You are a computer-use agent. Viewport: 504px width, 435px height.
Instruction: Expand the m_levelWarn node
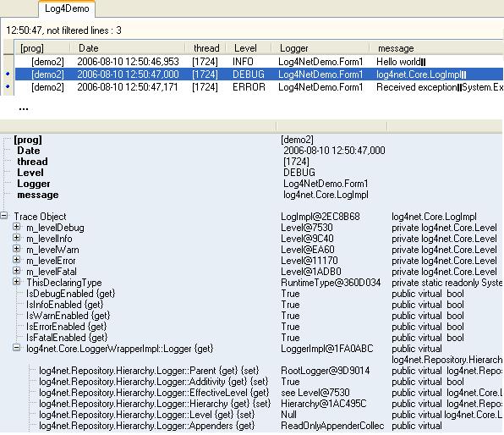pyautogui.click(x=16, y=249)
